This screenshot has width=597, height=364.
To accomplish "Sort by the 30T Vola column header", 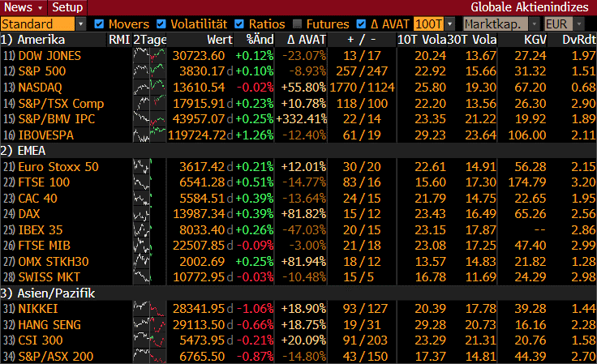I will [x=472, y=40].
